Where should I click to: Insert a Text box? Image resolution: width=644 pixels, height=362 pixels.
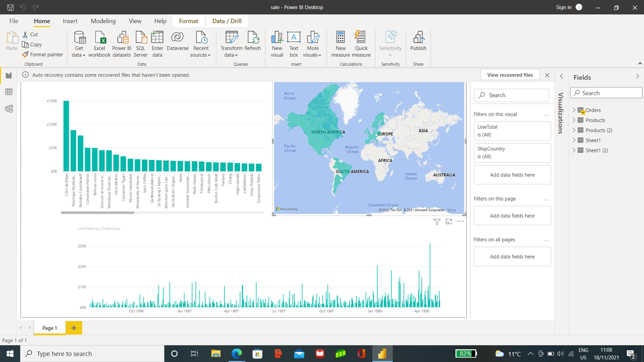pyautogui.click(x=294, y=44)
